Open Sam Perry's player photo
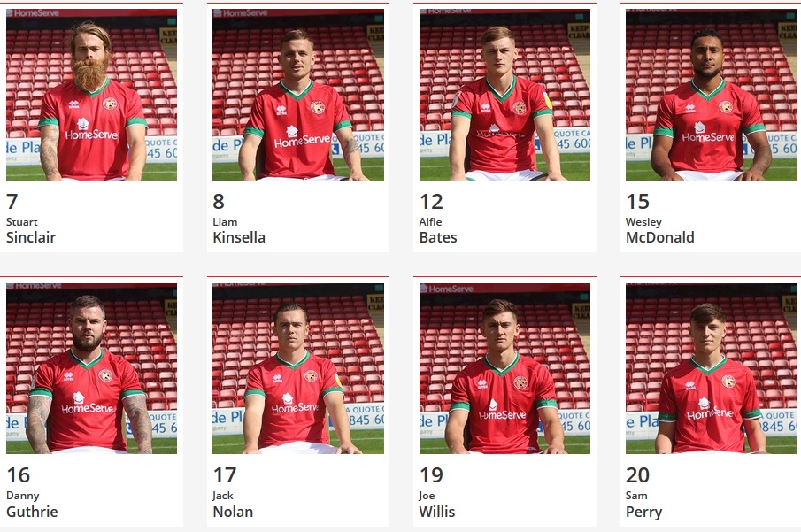The height and width of the screenshot is (532, 801). (711, 368)
